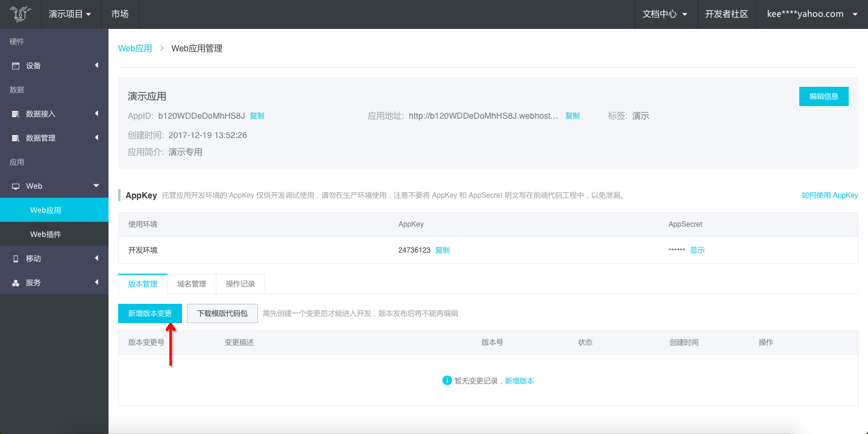Open the kee****yahoo.com account menu
This screenshot has width=868, height=434.
coord(812,14)
